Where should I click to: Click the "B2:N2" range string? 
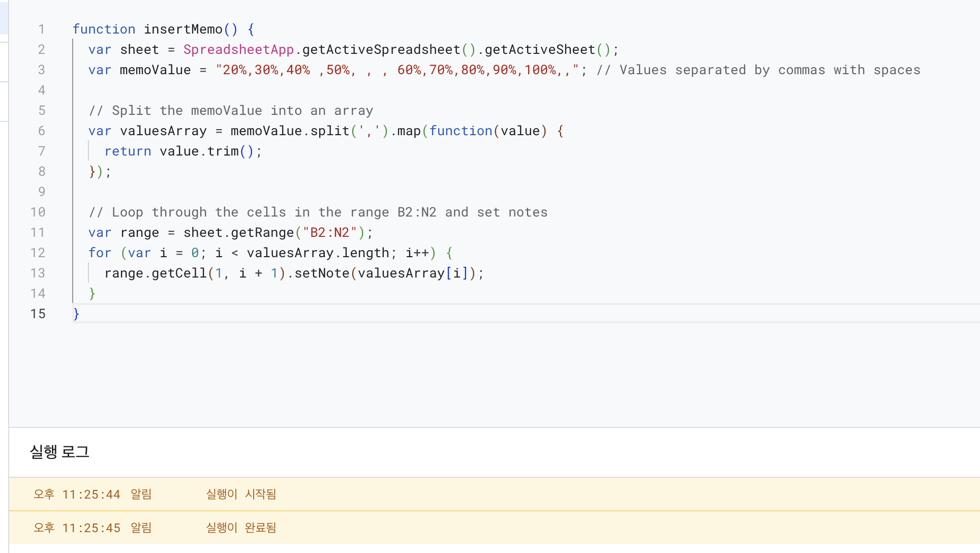pyautogui.click(x=330, y=233)
